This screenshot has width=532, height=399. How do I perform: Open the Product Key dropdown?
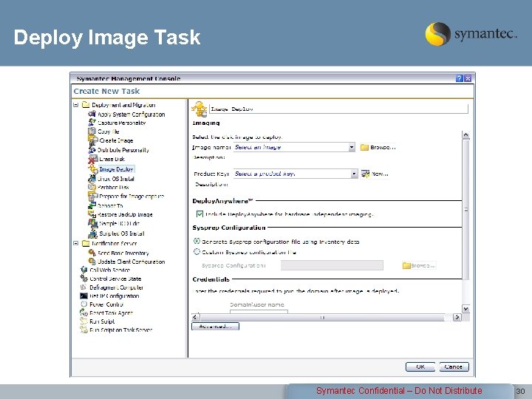[354, 174]
